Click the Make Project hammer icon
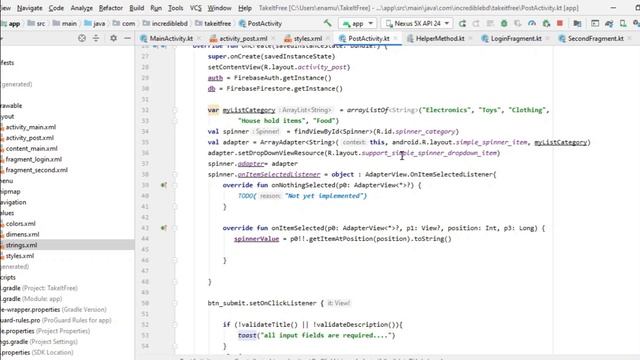This screenshot has height=360, width=640. point(327,23)
